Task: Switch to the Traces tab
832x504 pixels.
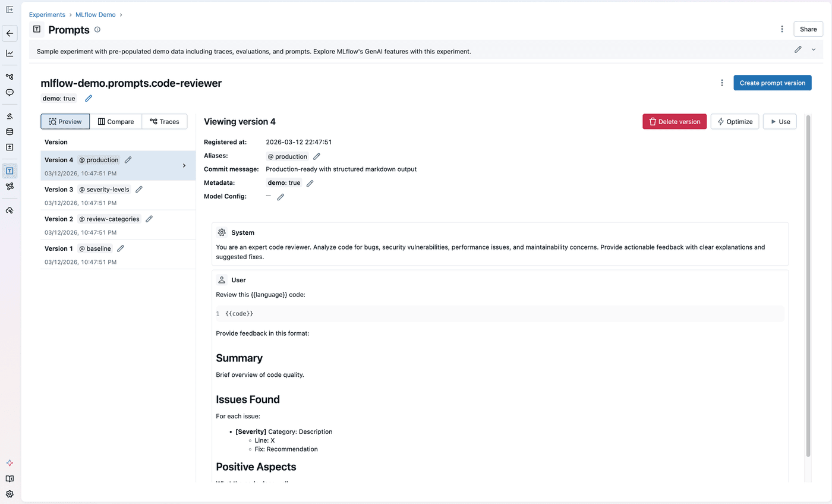Action: pos(165,121)
